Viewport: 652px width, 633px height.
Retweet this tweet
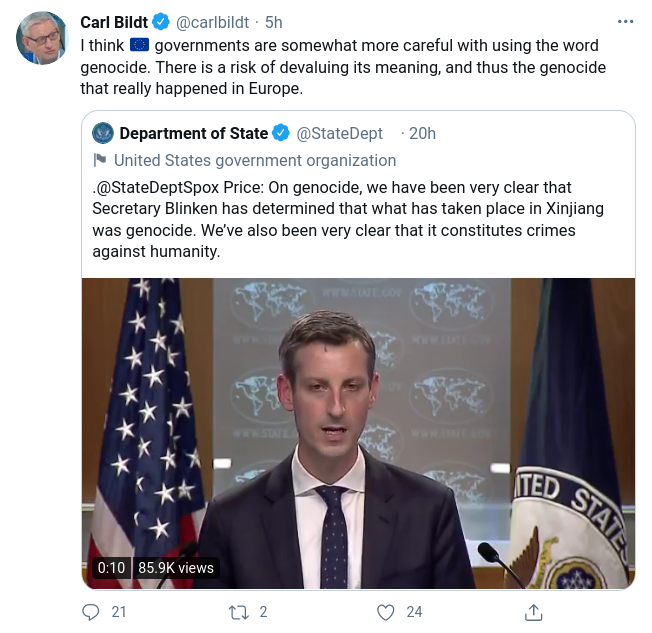pos(239,611)
